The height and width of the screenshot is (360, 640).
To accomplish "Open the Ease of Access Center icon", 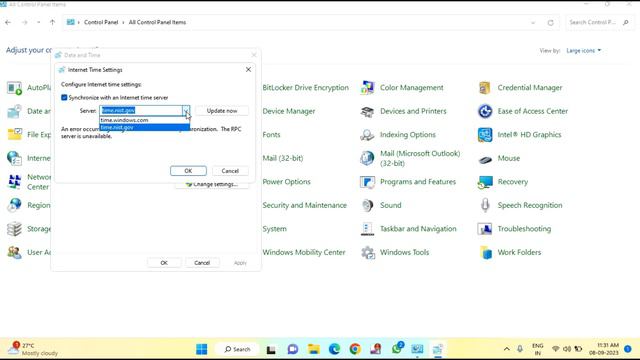I will click(x=485, y=111).
